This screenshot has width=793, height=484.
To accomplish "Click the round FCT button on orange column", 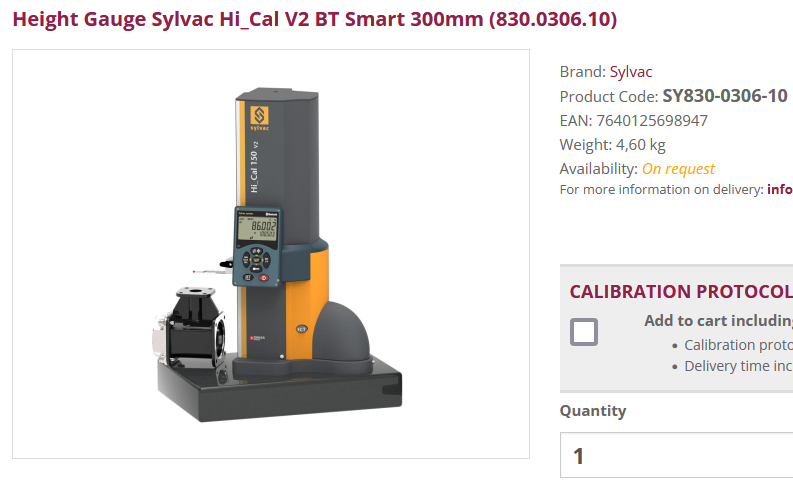I will pos(301,329).
